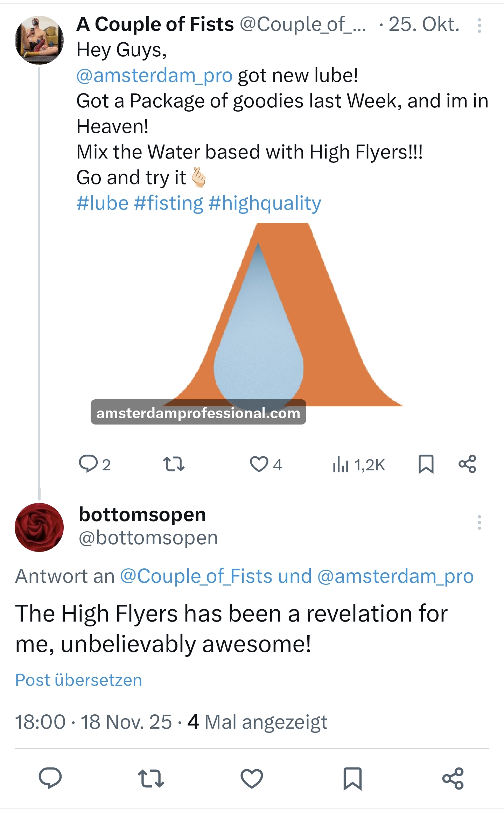504x820 pixels.
Task: Reply to the Couple of Fists post
Action: pos(88,464)
